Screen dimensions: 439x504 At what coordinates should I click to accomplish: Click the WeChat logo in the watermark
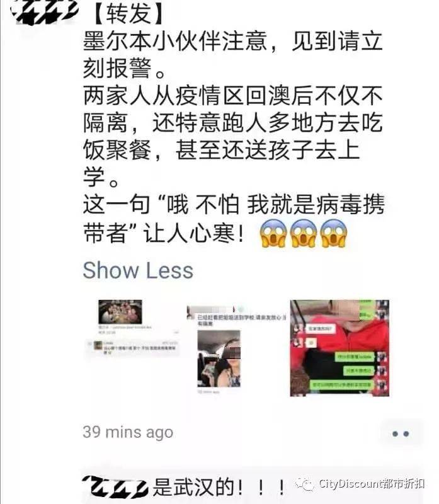tap(304, 484)
